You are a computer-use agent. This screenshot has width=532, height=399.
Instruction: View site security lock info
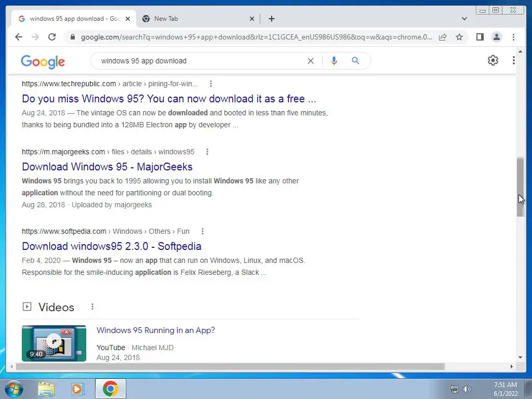tap(73, 37)
